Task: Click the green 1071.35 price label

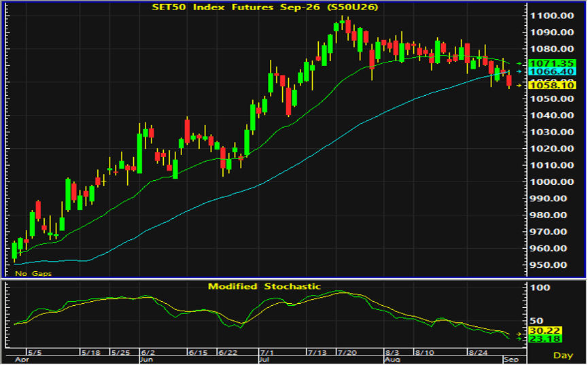Action: [x=551, y=63]
